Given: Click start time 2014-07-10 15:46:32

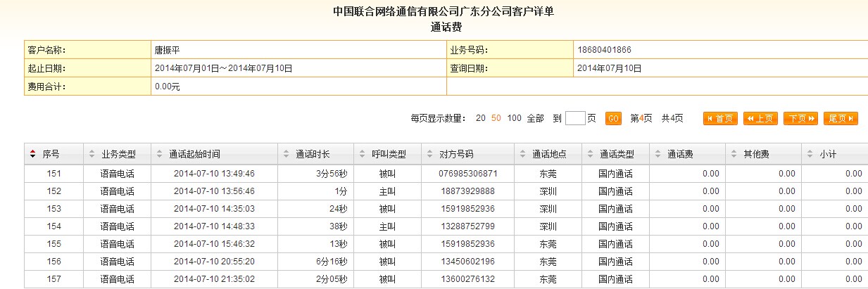Looking at the screenshot, I should click(214, 244).
